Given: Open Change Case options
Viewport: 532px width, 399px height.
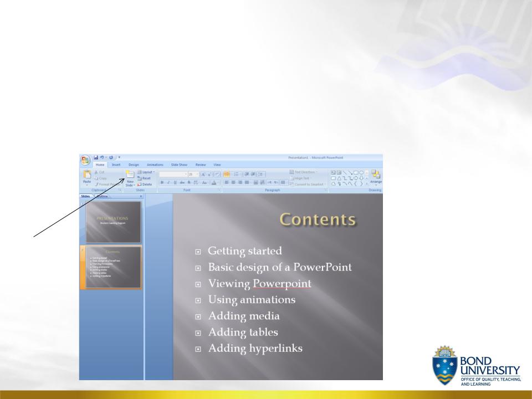Looking at the screenshot, I should pos(204,182).
